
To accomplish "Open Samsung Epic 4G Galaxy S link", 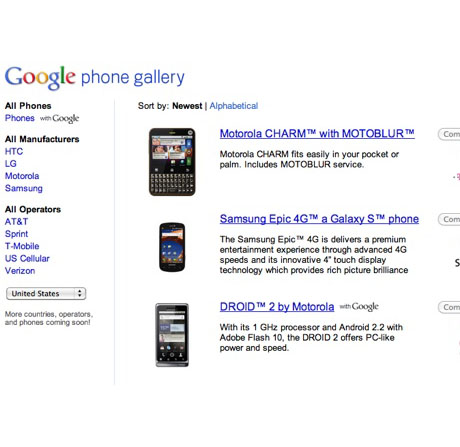I will coord(319,219).
